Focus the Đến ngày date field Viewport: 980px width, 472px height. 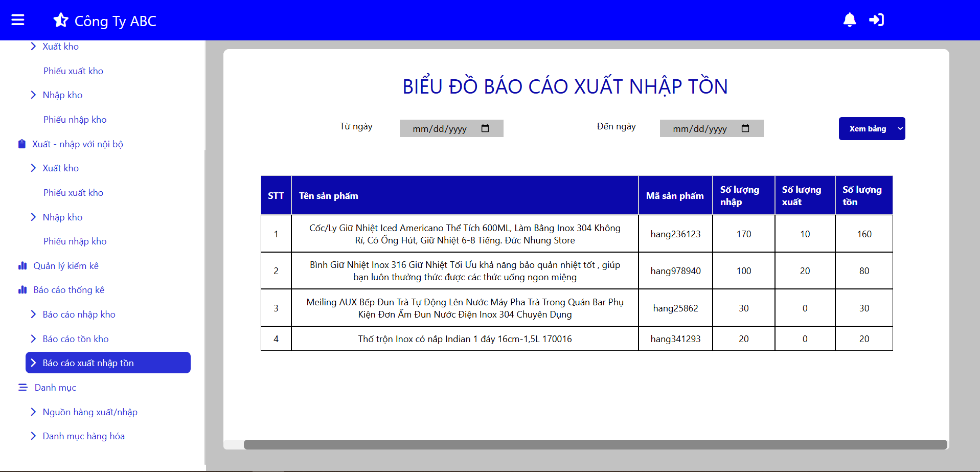(712, 128)
